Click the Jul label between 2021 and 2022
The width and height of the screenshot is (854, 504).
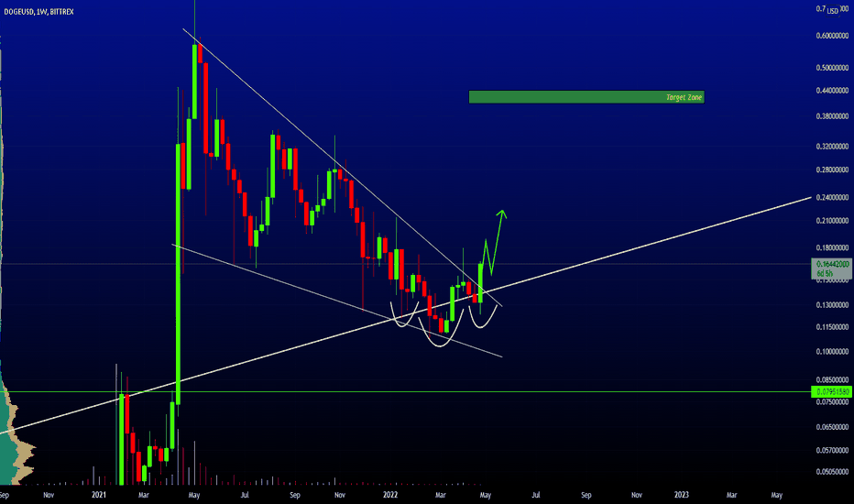pyautogui.click(x=245, y=495)
